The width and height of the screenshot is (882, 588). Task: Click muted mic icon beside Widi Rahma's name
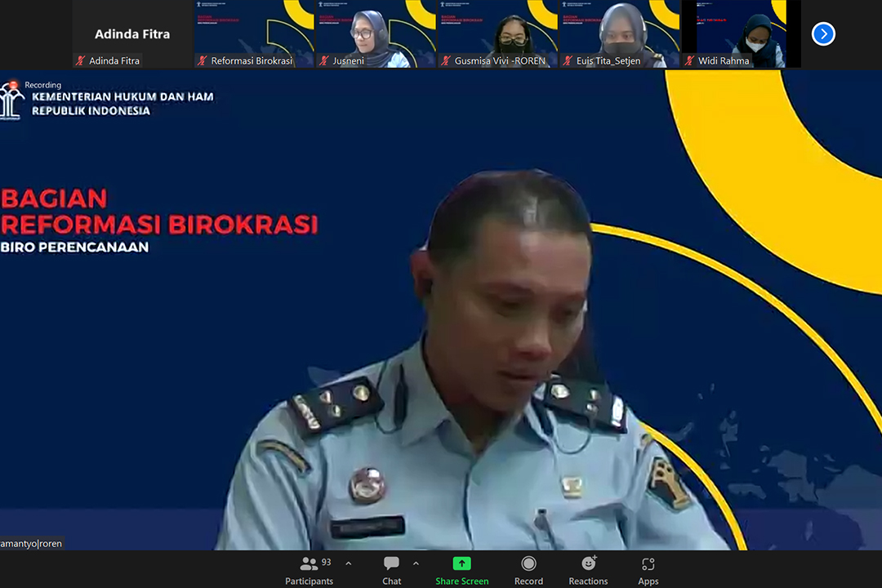pyautogui.click(x=689, y=61)
